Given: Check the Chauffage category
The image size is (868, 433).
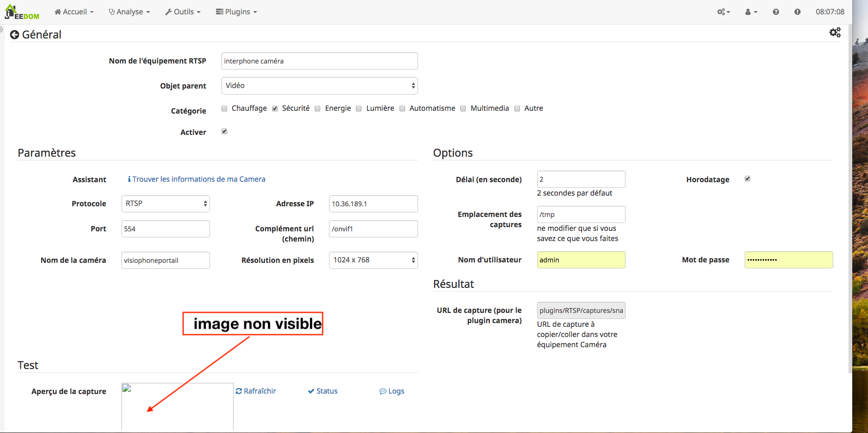Looking at the screenshot, I should click(x=224, y=108).
